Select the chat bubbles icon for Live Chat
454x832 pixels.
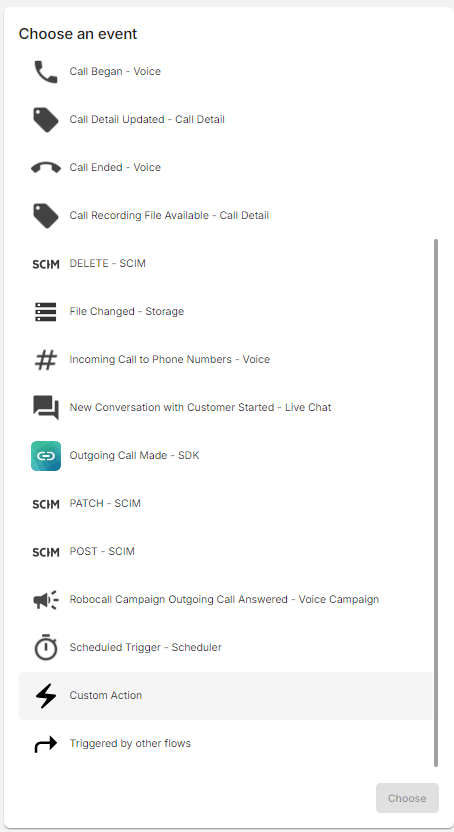click(x=46, y=408)
